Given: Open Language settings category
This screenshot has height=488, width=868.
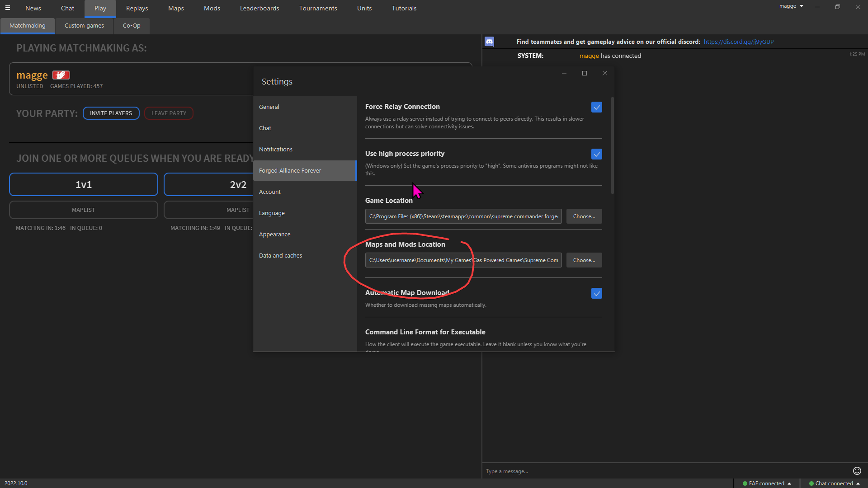Looking at the screenshot, I should coord(305,213).
